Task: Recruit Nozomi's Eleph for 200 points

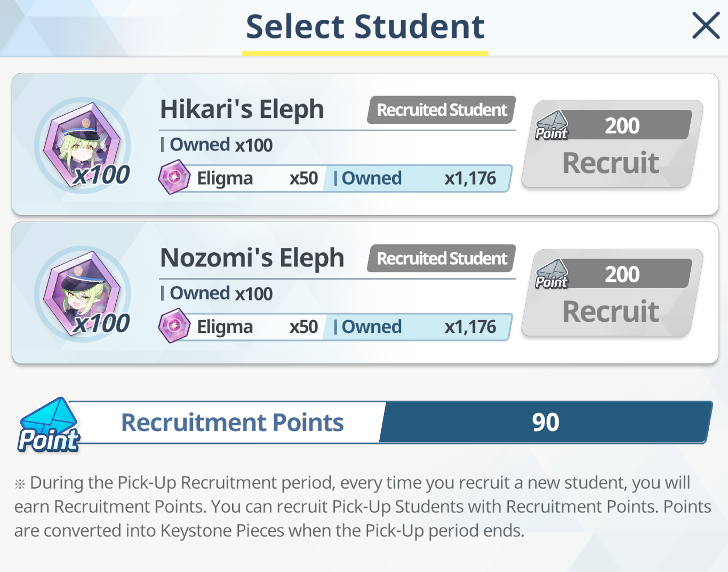Action: (x=612, y=292)
